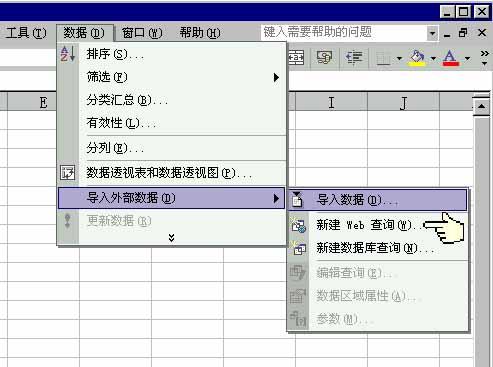This screenshot has height=367, width=493.
Task: Open the help question dropdown arrow
Action: (432, 33)
